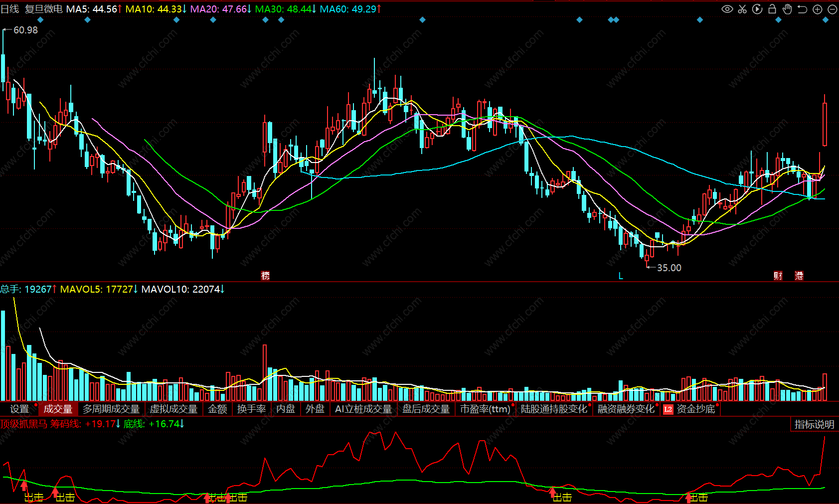Click the stock name 复旦微电
Viewport: 839px width, 504px height.
coord(44,9)
